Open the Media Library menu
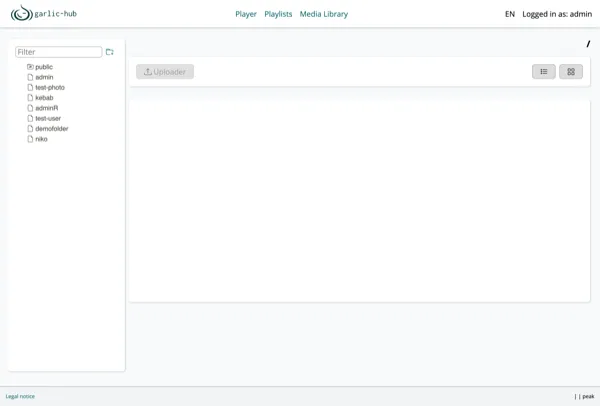 coord(324,14)
